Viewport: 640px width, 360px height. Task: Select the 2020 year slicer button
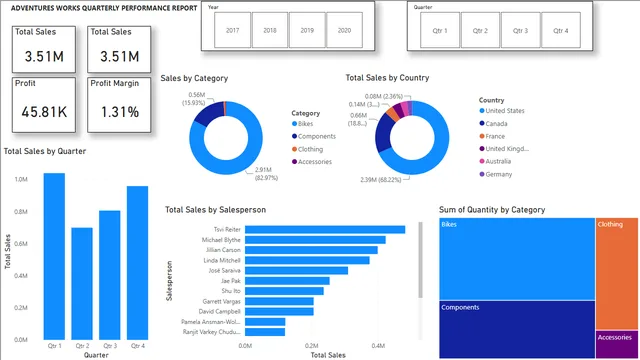point(344,30)
